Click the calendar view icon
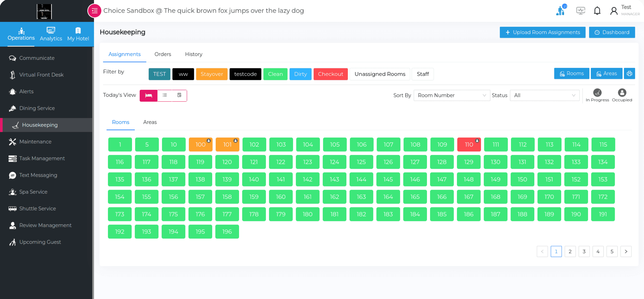Viewport: 644px width, 299px height. pyautogui.click(x=179, y=95)
